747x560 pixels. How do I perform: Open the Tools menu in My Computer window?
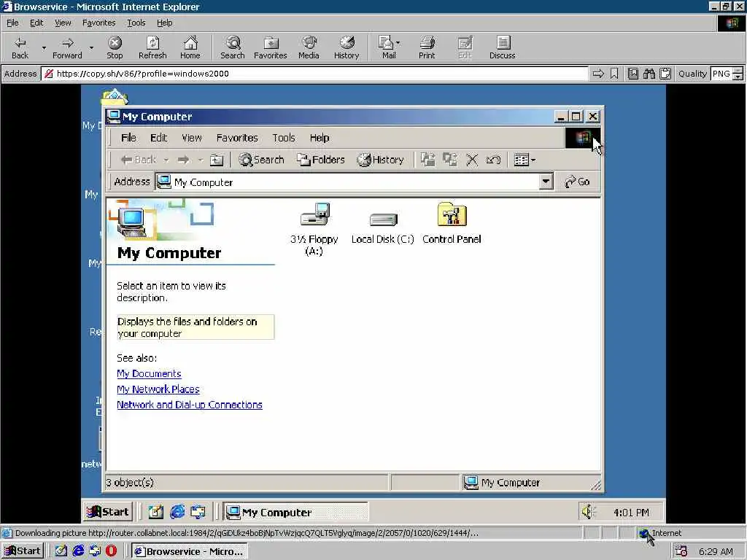[284, 138]
